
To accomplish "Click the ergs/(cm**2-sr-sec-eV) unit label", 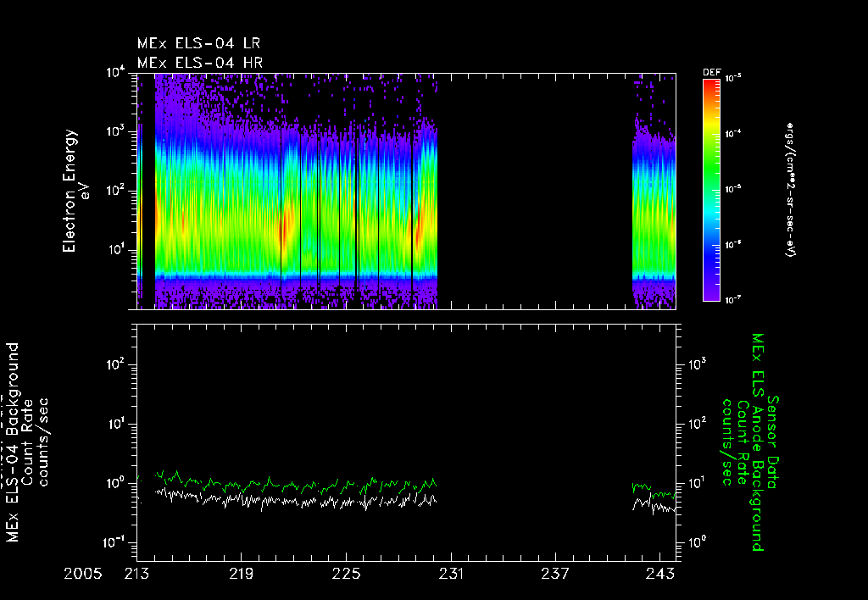I will pyautogui.click(x=791, y=190).
